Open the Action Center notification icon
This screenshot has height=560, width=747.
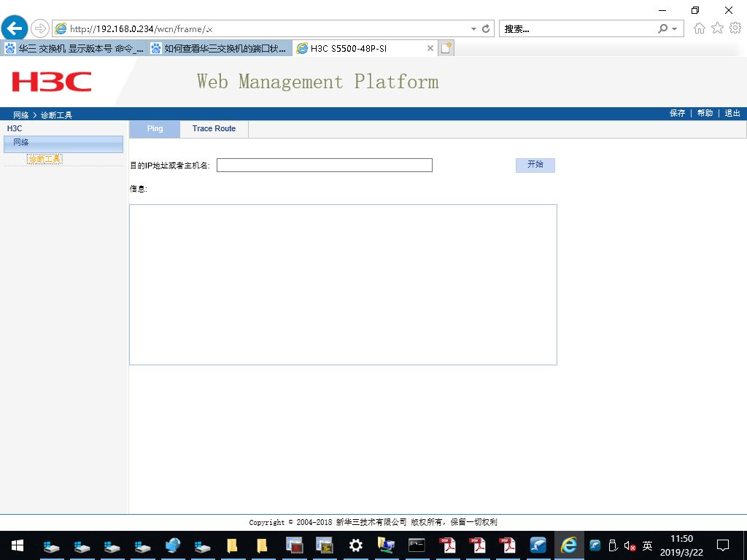[x=723, y=545]
